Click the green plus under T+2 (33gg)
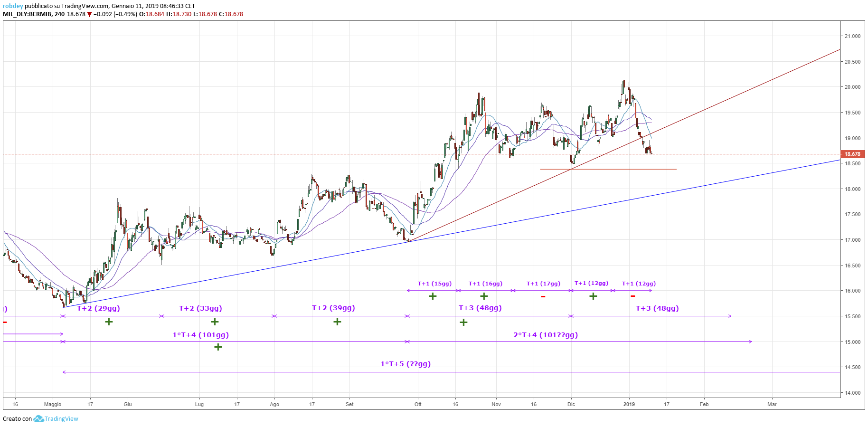The height and width of the screenshot is (427, 868). [x=215, y=322]
